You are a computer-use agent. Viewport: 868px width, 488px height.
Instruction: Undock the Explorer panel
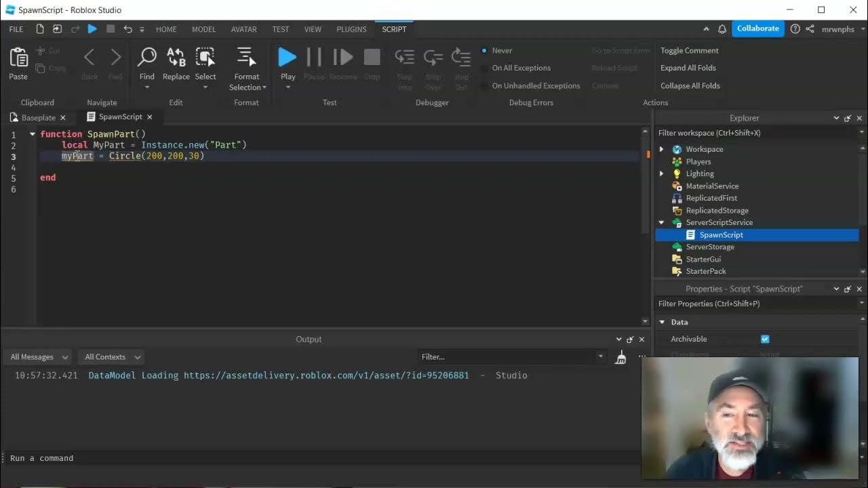(x=848, y=118)
